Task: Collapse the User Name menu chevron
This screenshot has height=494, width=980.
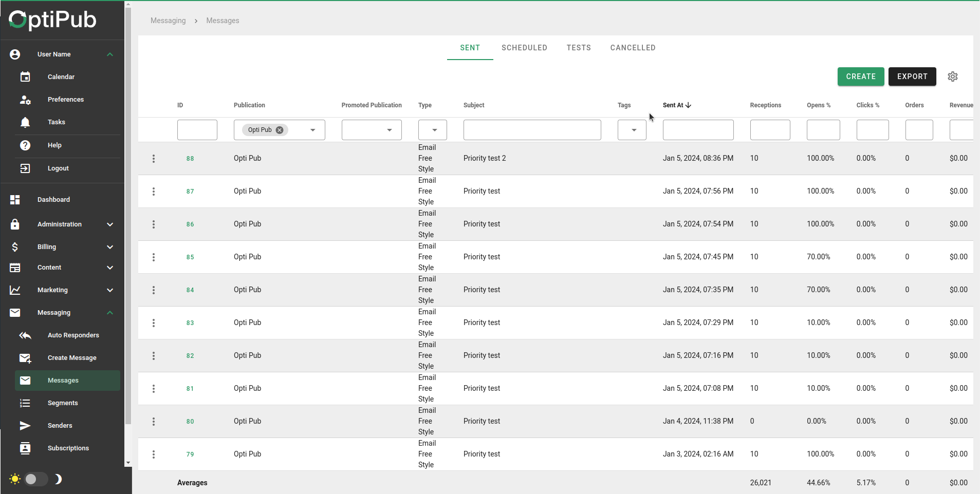Action: [x=110, y=54]
